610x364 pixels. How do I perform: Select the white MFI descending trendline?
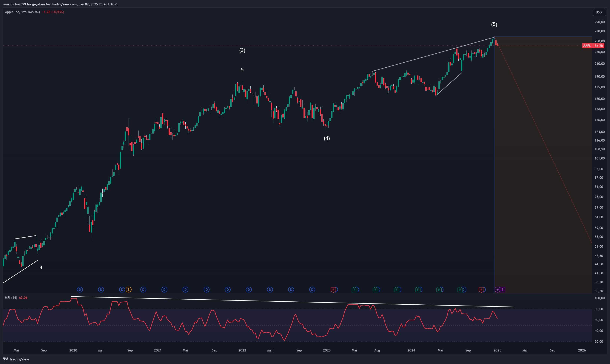coord(293,302)
